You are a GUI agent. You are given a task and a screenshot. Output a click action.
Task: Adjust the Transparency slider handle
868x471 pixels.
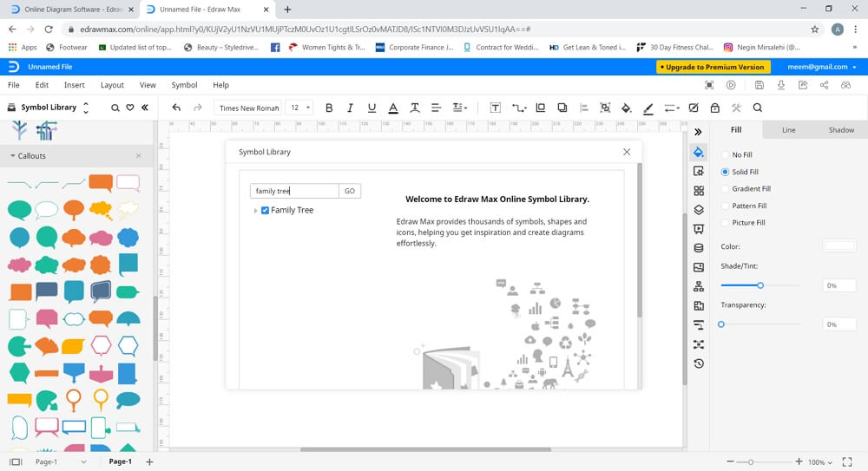[x=721, y=324]
